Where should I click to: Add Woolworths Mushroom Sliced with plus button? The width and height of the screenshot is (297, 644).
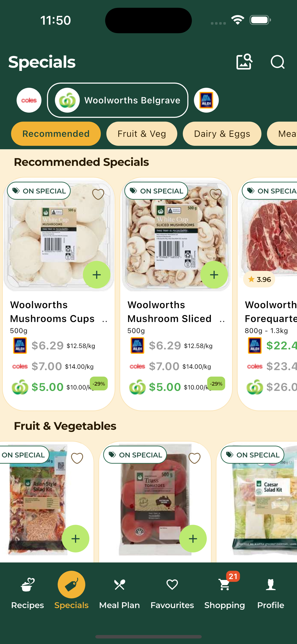click(214, 275)
